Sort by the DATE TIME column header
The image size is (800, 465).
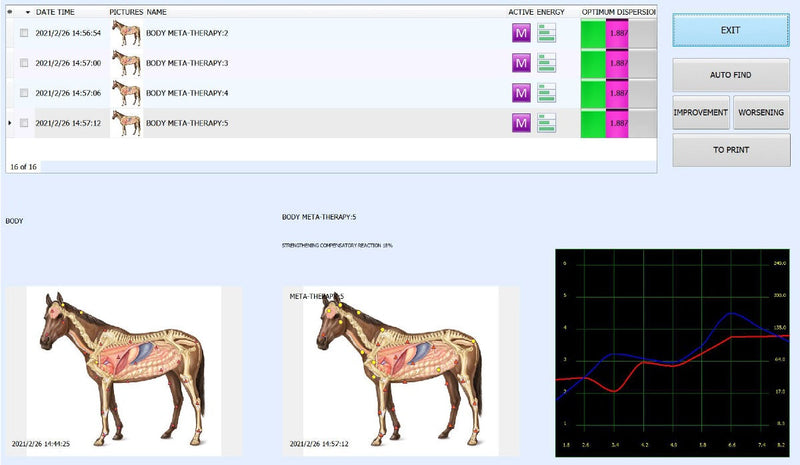[x=55, y=12]
